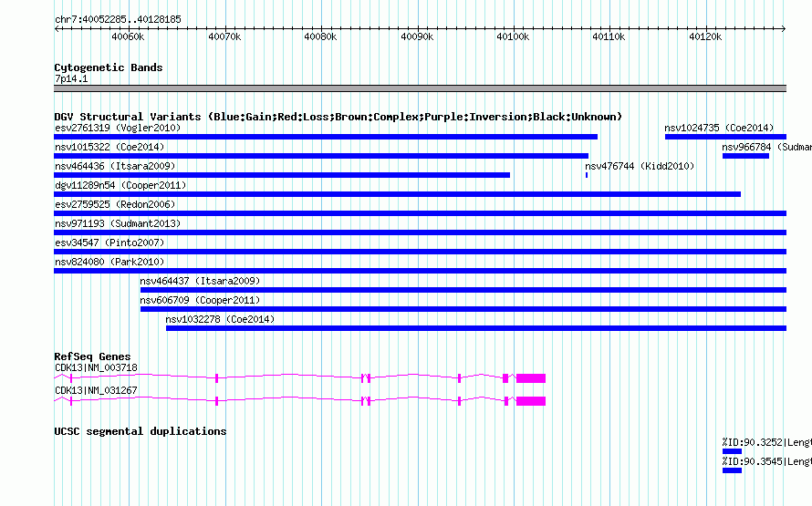This screenshot has height=506, width=812.
Task: Select variant label nsv476744 (Kidd2010)
Action: tap(640, 166)
